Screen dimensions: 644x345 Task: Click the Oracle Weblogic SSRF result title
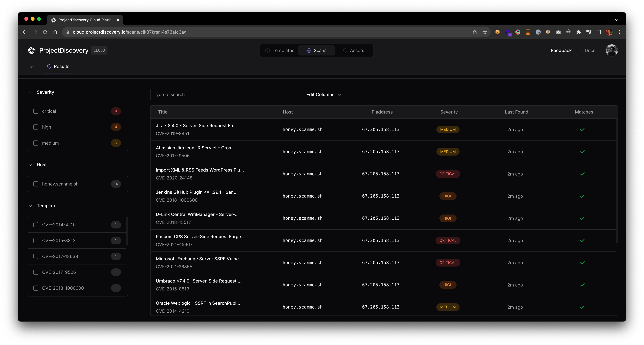click(x=198, y=303)
